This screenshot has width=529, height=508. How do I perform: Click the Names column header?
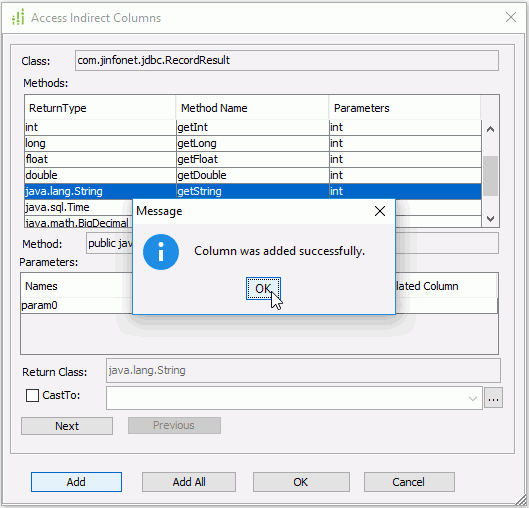[x=76, y=286]
